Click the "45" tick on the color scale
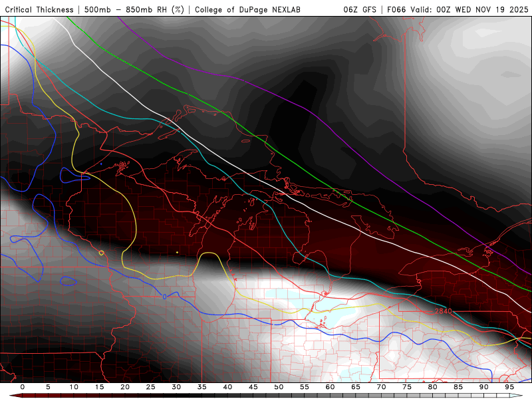 (x=253, y=387)
